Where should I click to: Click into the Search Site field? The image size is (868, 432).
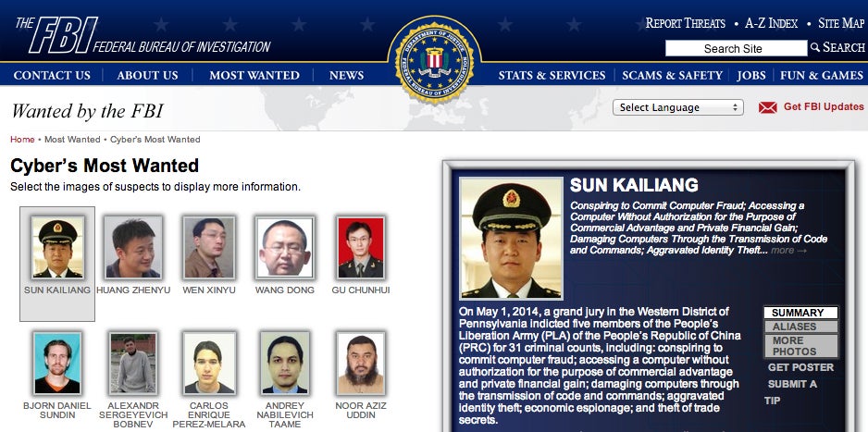click(736, 49)
